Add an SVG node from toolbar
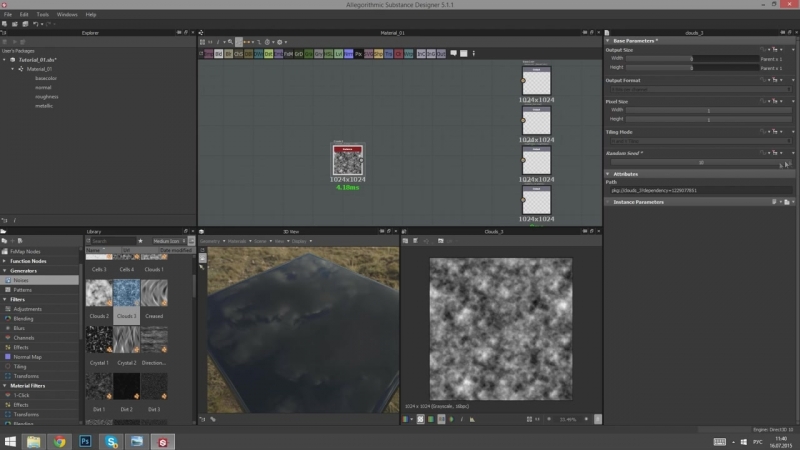800x450 pixels. [x=368, y=54]
